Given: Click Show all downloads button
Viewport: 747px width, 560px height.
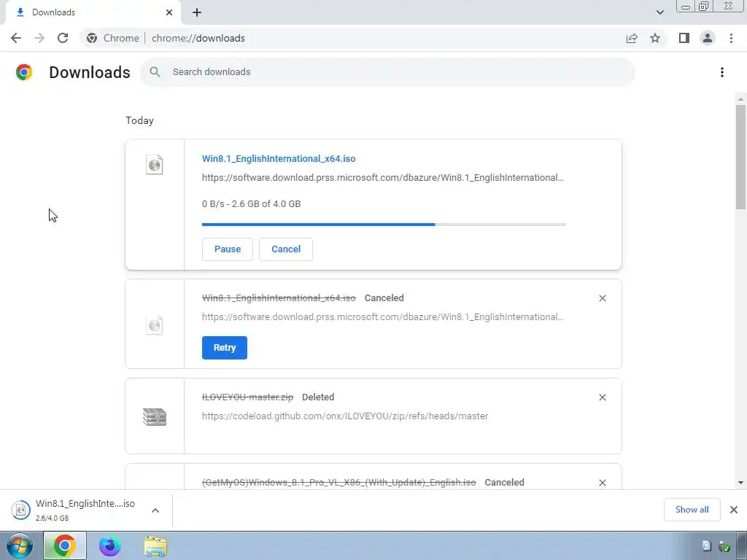Looking at the screenshot, I should click(692, 510).
